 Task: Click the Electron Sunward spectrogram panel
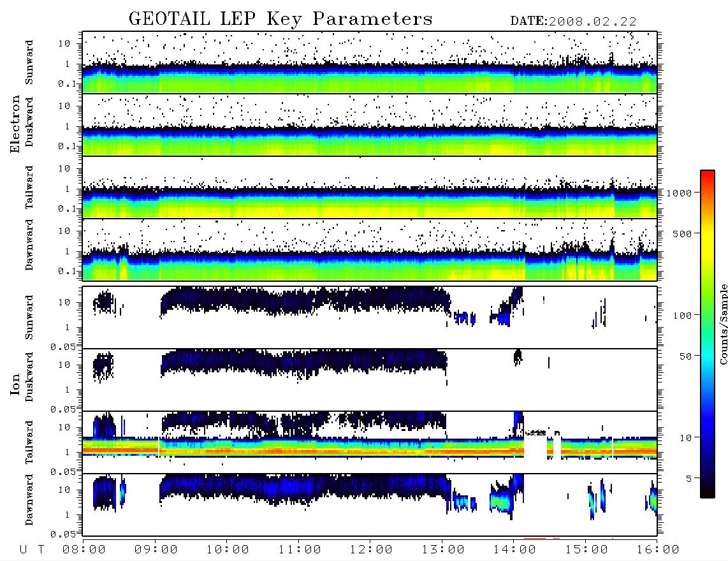coord(370,62)
